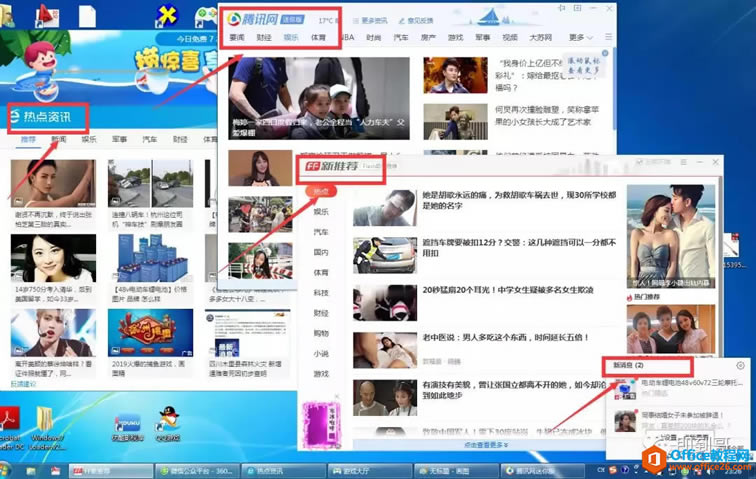
Task: Select the 时尚 tab in the Tencent window
Action: 374,38
